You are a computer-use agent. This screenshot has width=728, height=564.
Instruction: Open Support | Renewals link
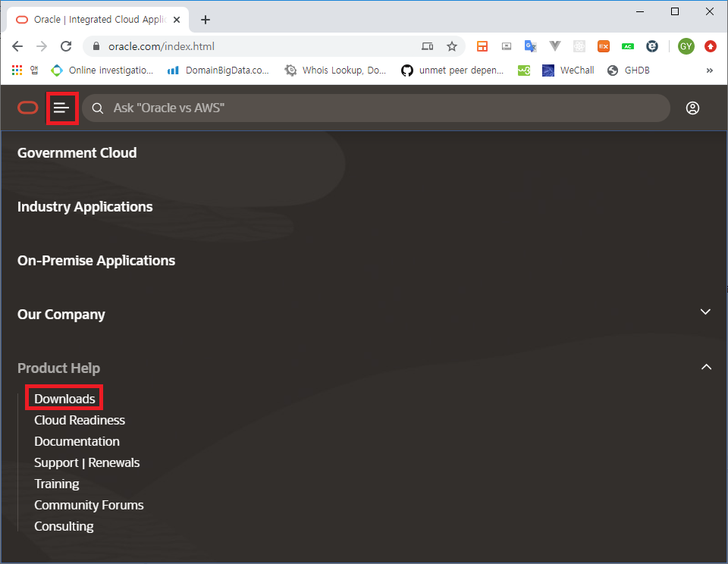(x=86, y=463)
